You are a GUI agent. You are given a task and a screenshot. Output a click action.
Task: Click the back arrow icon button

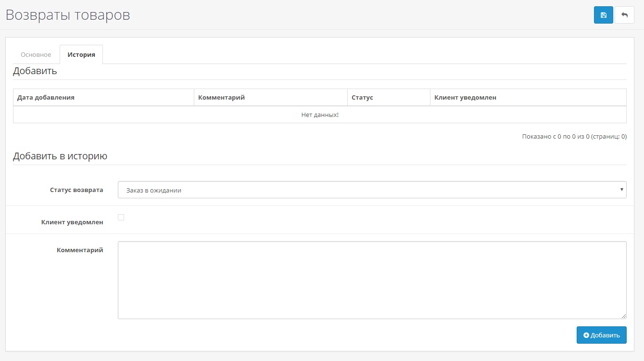tap(624, 15)
